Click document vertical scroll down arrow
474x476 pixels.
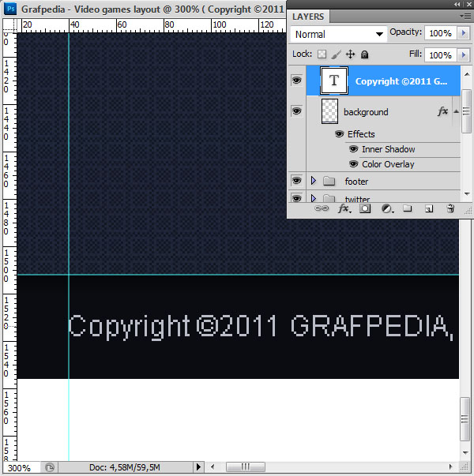[465, 452]
